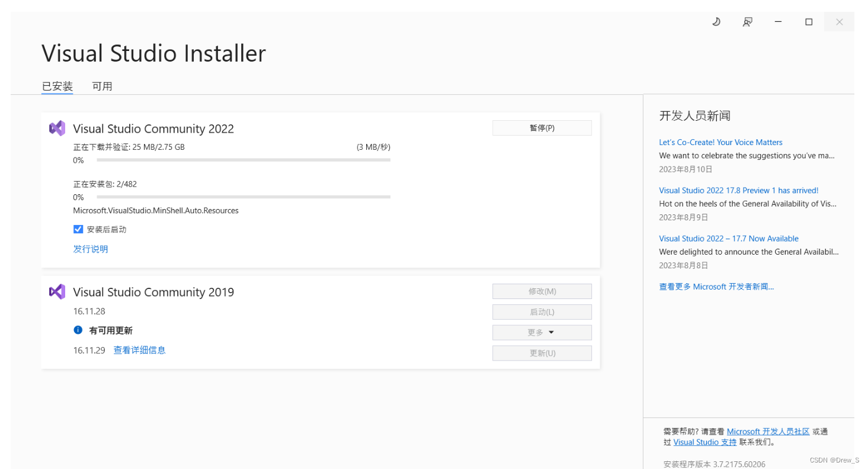
Task: Click the Visual Studio Community 2019 logo
Action: 57,291
